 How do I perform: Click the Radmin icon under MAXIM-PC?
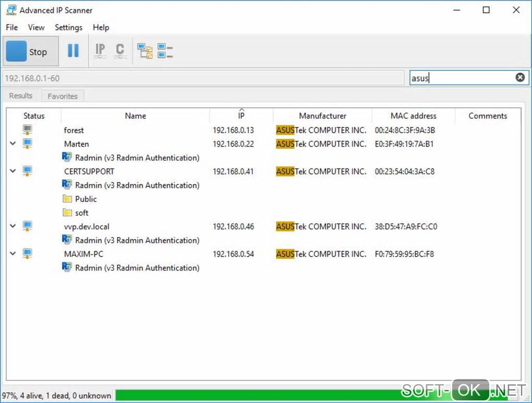[x=67, y=267]
